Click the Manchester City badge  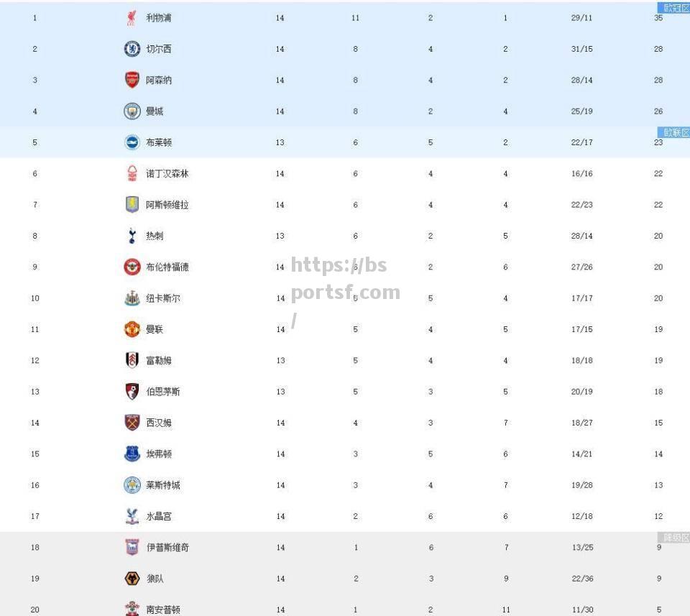pos(132,111)
